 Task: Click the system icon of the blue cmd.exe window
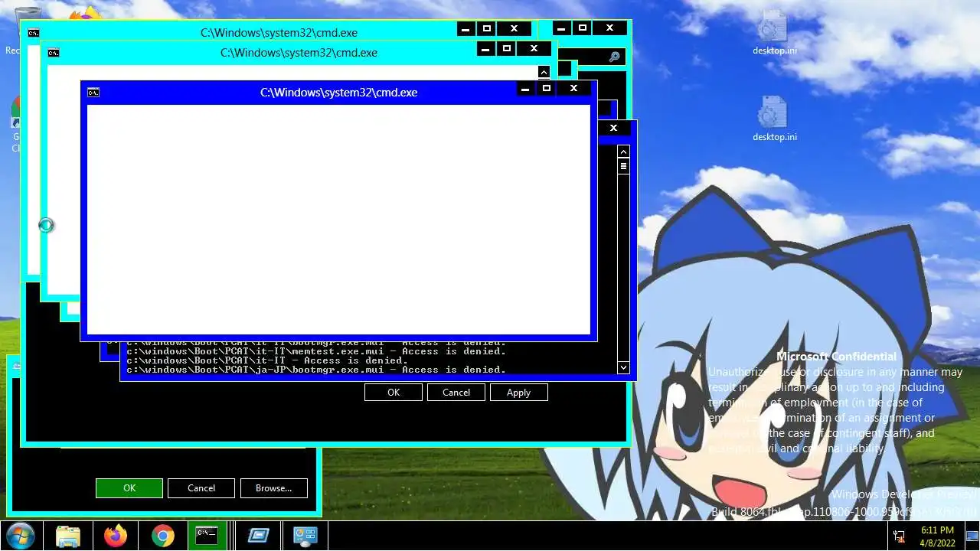93,93
